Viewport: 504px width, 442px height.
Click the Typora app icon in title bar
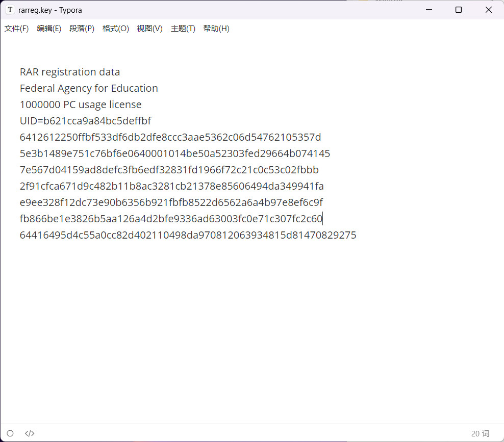coord(10,10)
